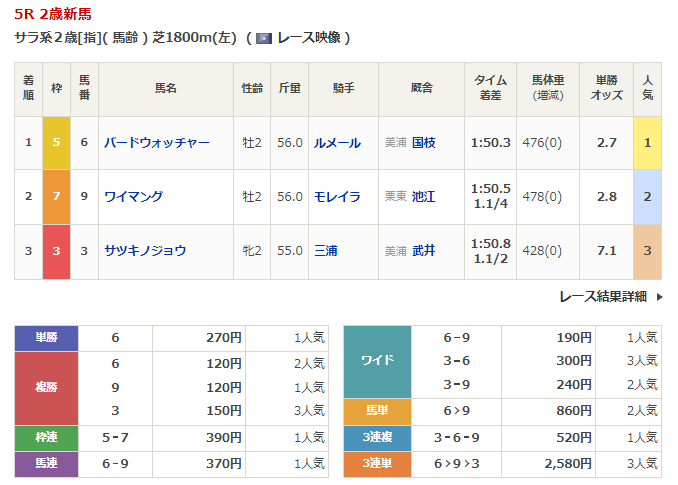This screenshot has height=485, width=678.
Task: Open horse バードウォッチャー profile
Action: pos(158,143)
